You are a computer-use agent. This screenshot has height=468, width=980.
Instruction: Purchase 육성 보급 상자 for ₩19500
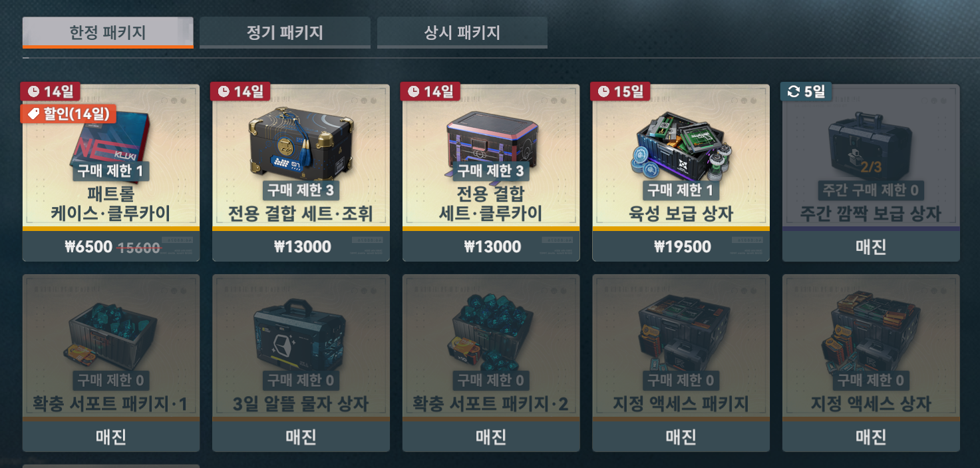(681, 246)
